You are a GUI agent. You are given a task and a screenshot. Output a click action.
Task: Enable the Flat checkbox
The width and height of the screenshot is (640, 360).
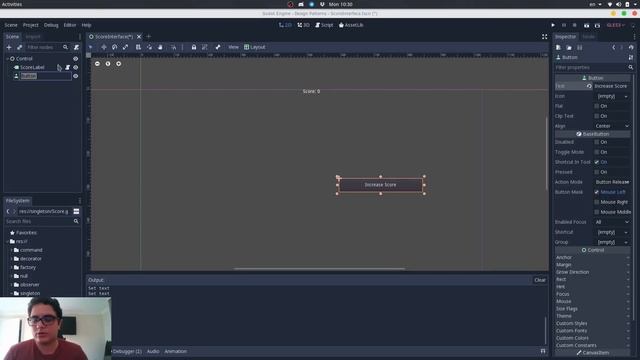597,106
